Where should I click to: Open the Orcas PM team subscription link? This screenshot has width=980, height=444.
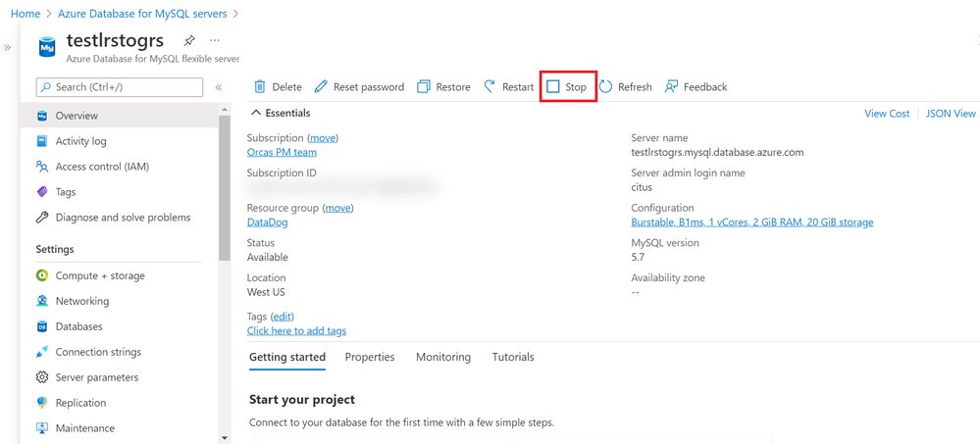tap(282, 152)
